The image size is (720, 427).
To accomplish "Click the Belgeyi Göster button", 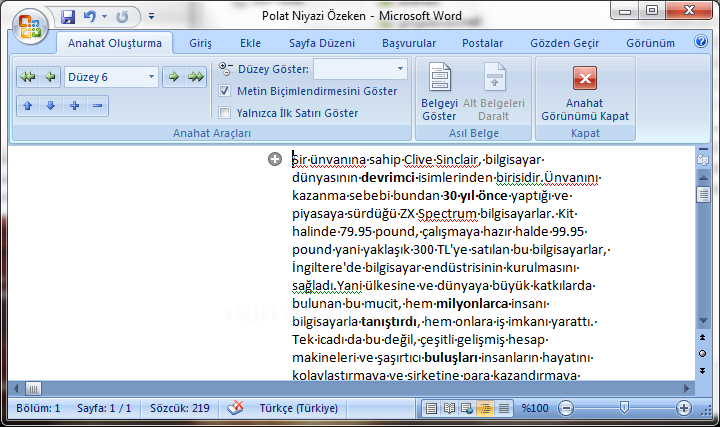I will (439, 91).
